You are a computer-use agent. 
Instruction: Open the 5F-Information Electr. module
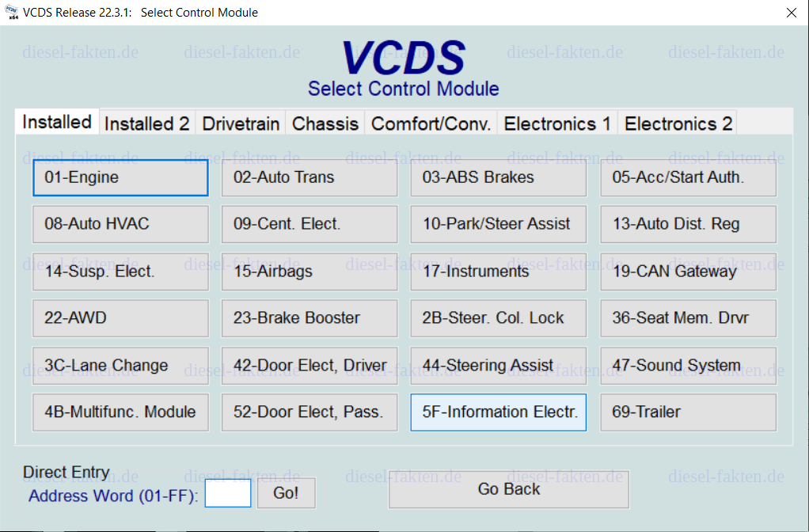point(499,412)
